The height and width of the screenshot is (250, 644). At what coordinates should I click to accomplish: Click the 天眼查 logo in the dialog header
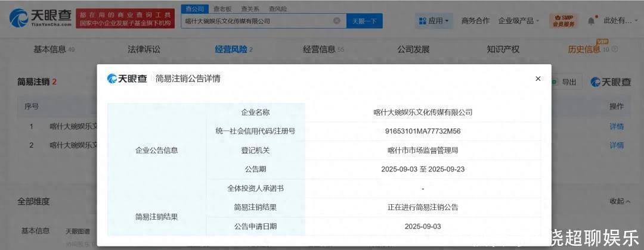[127, 79]
